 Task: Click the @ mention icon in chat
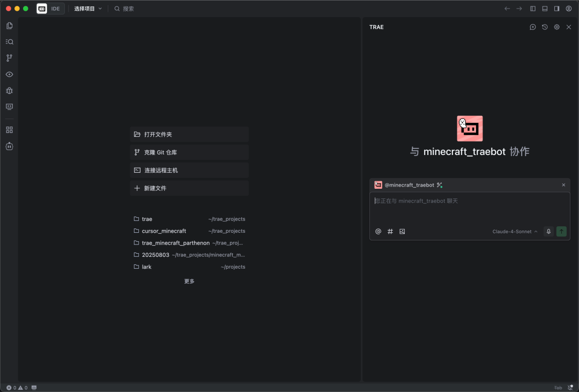click(x=378, y=231)
